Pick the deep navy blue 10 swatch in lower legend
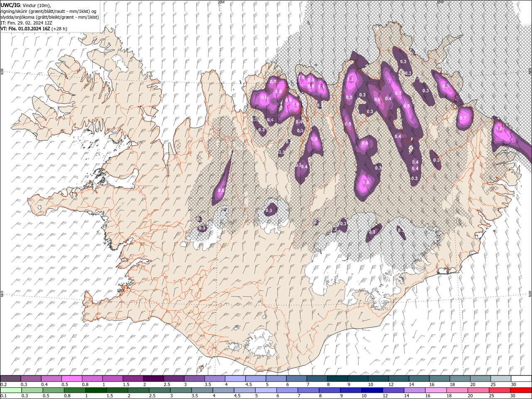 372,390
